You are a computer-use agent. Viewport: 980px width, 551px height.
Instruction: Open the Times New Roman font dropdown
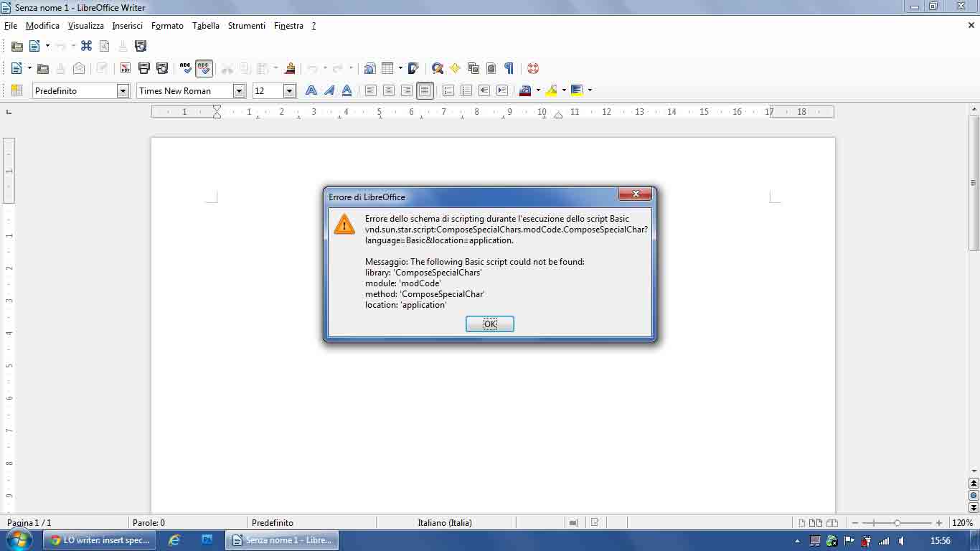pos(237,90)
